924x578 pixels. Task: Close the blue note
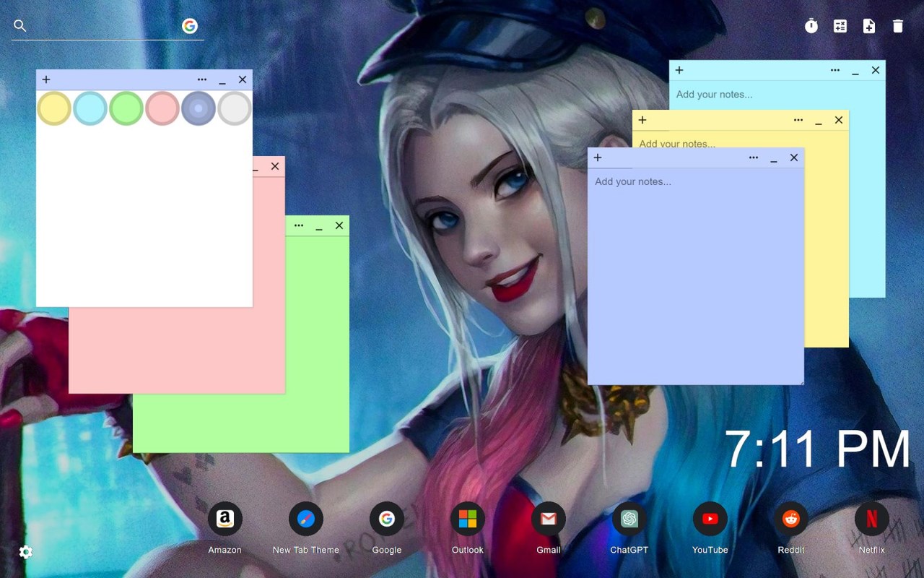[794, 158]
